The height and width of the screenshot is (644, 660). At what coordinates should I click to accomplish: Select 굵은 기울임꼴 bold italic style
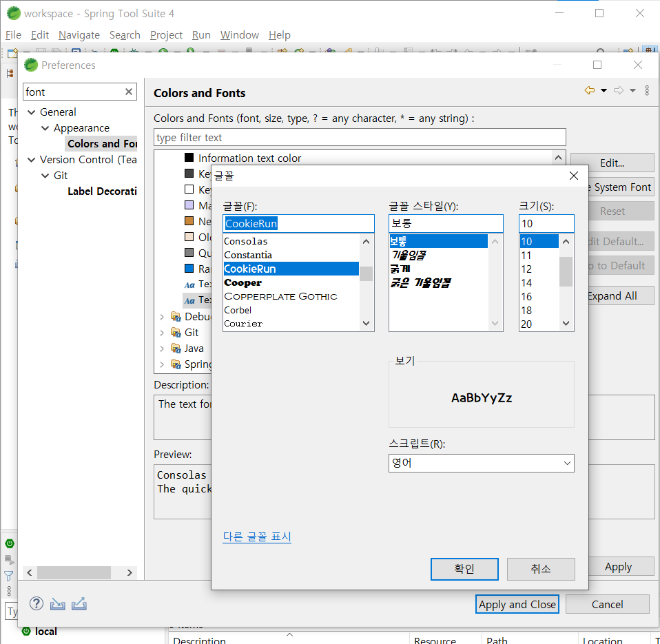438,282
